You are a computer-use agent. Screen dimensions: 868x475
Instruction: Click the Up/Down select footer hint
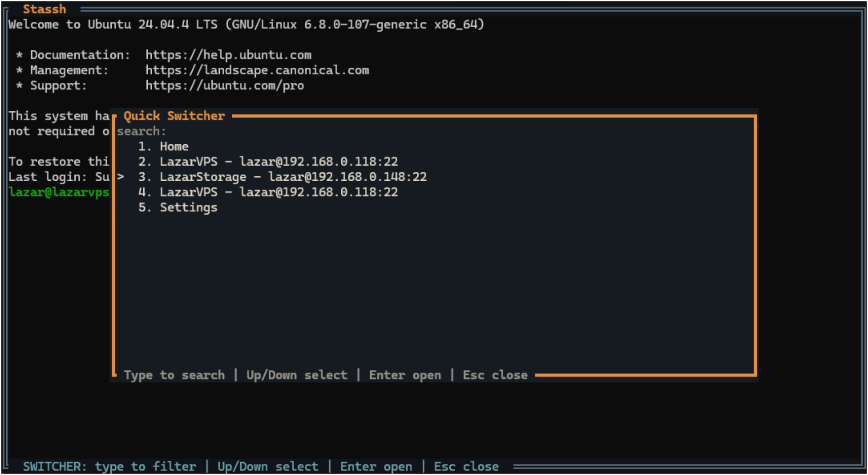click(x=296, y=375)
